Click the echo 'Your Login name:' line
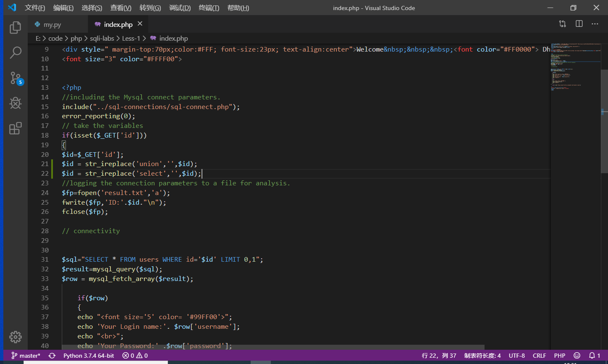 point(159,327)
